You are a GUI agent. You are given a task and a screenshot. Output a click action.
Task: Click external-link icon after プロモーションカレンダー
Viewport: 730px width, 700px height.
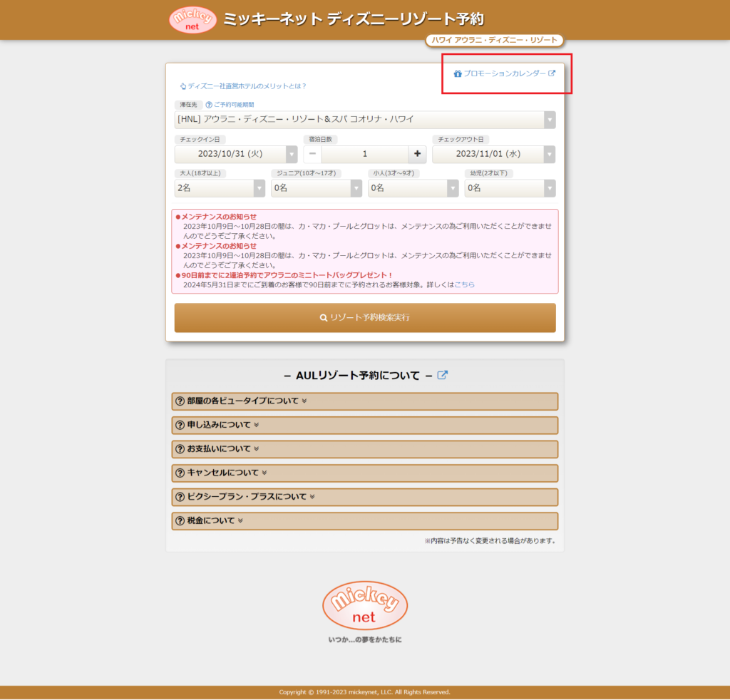(552, 73)
